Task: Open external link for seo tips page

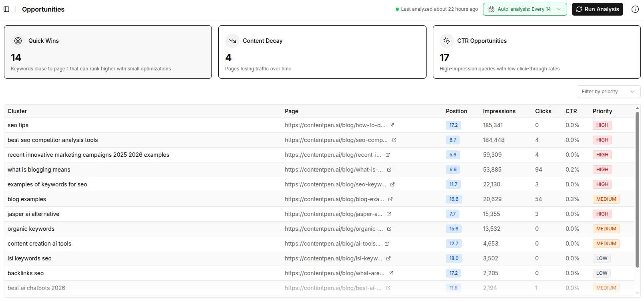Action: (x=392, y=125)
